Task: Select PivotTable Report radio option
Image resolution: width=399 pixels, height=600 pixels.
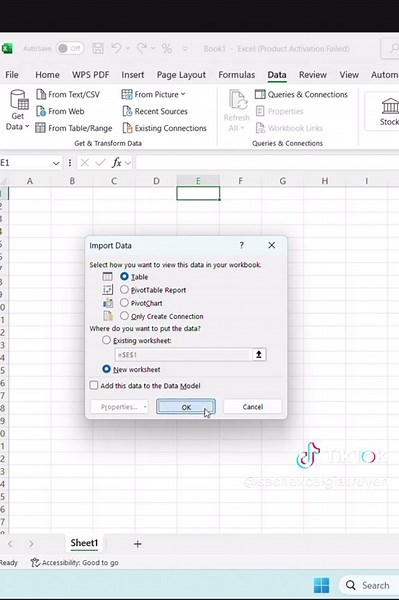Action: tap(124, 290)
